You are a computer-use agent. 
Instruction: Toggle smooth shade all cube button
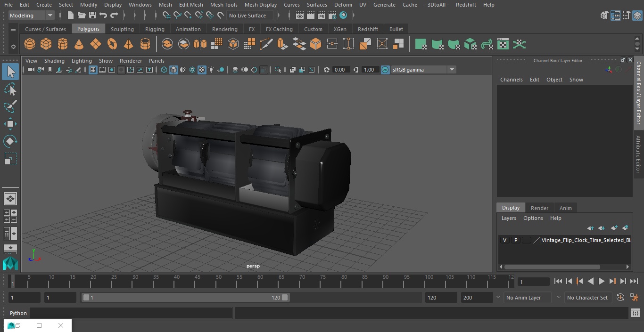click(x=173, y=70)
